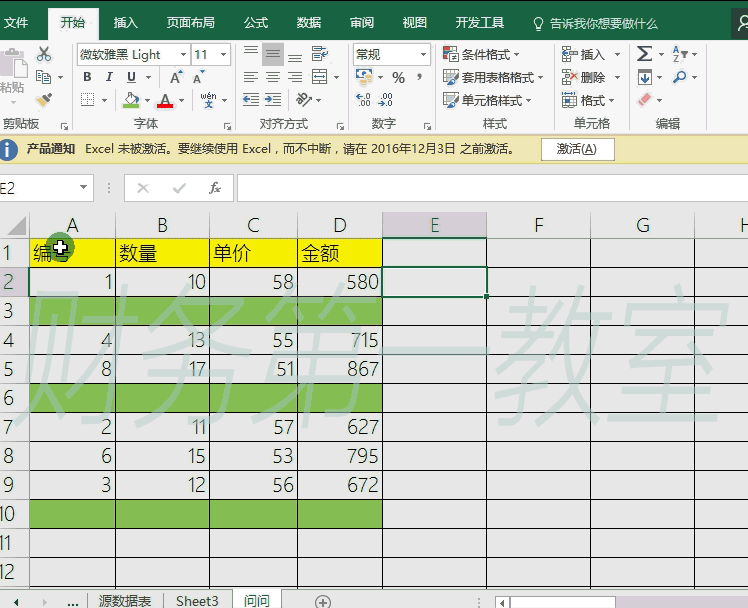Click the Insert Function fx button
The image size is (748, 608).
(215, 187)
